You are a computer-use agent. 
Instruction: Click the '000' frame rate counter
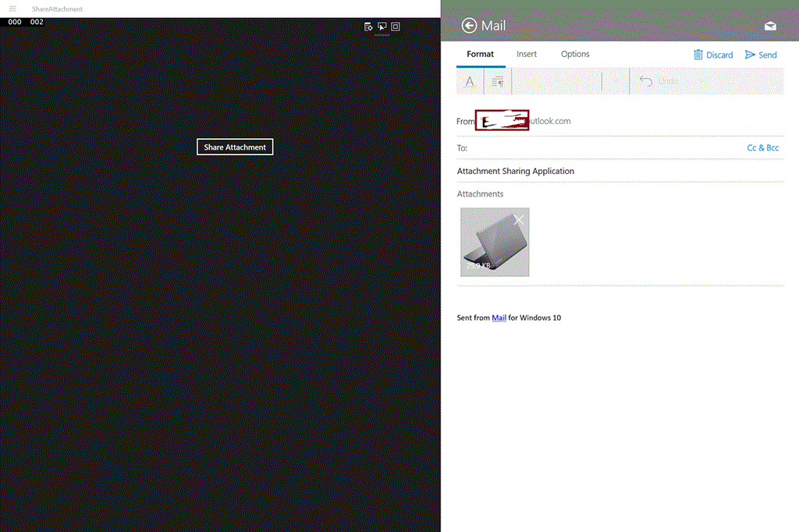(15, 22)
